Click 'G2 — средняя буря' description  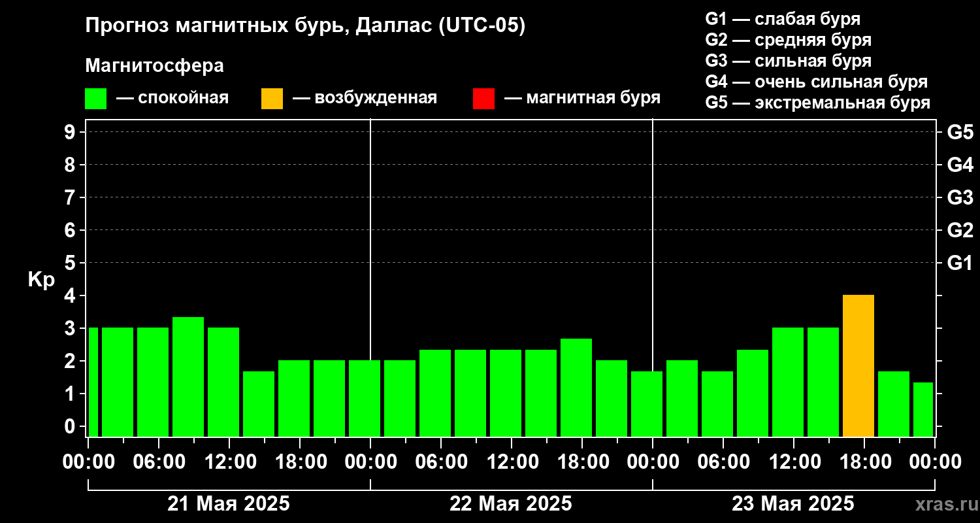click(x=789, y=40)
